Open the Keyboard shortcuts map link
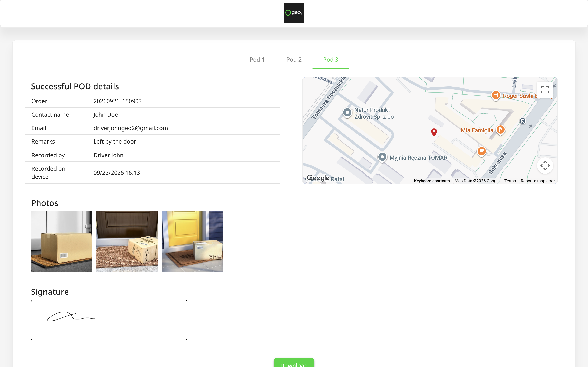This screenshot has height=367, width=588. [432, 181]
